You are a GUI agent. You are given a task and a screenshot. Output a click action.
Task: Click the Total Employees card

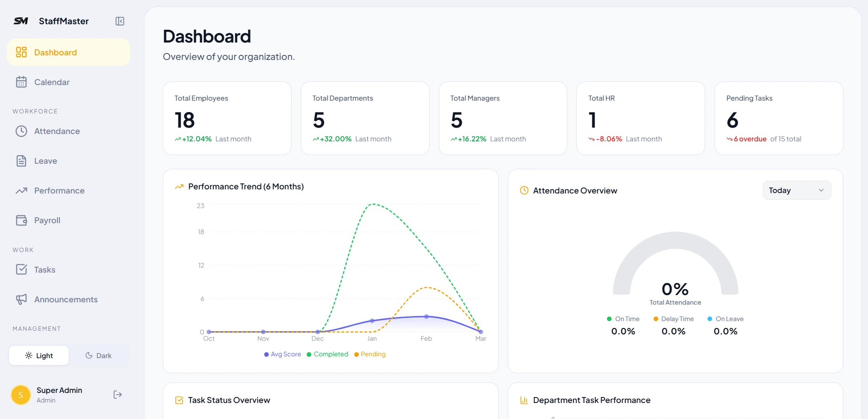point(227,118)
